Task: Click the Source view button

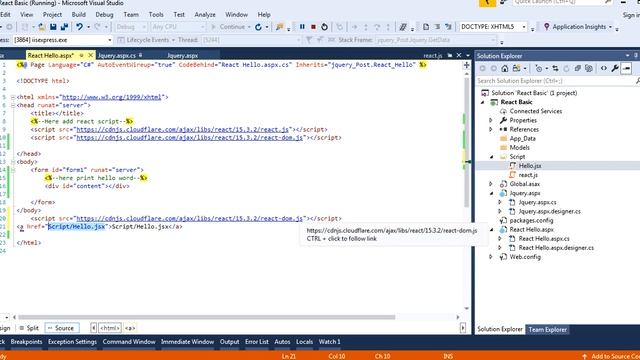Action: pyautogui.click(x=61, y=328)
